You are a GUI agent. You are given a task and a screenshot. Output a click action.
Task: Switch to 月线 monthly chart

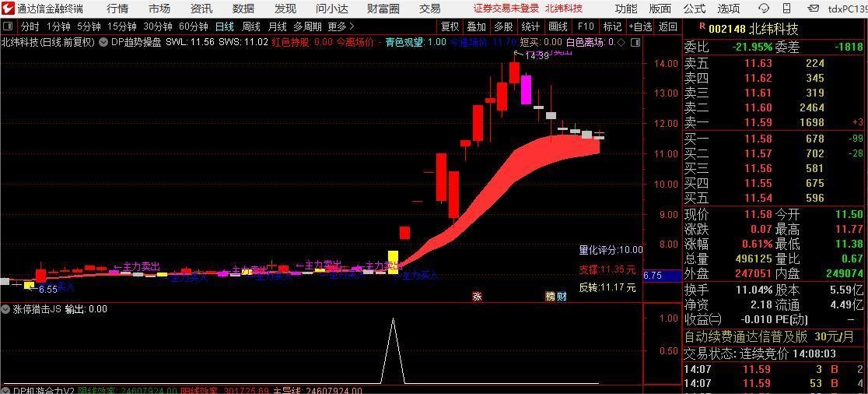click(x=278, y=26)
